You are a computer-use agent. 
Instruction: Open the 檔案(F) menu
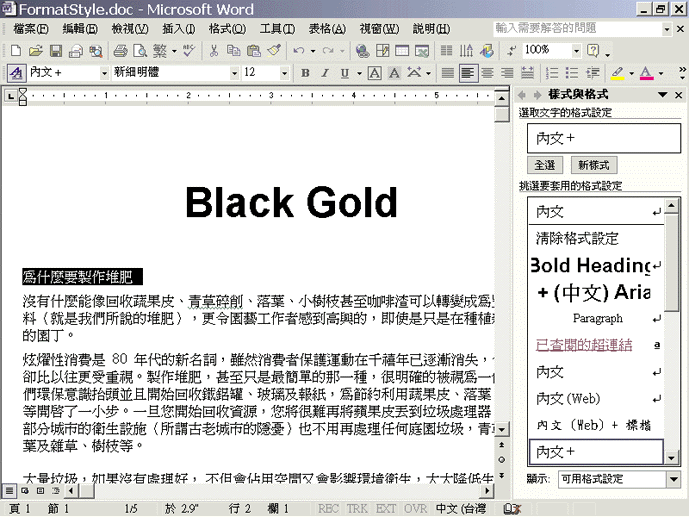31,29
